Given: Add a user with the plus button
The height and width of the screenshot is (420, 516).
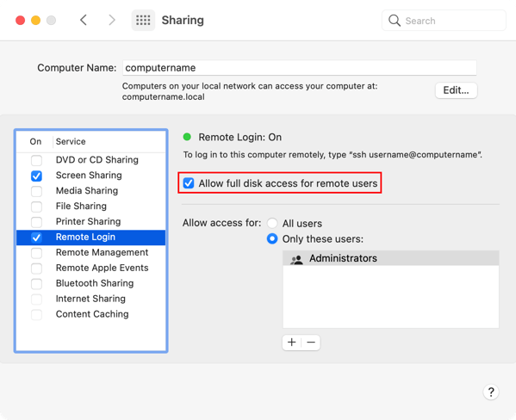Looking at the screenshot, I should click(x=291, y=343).
